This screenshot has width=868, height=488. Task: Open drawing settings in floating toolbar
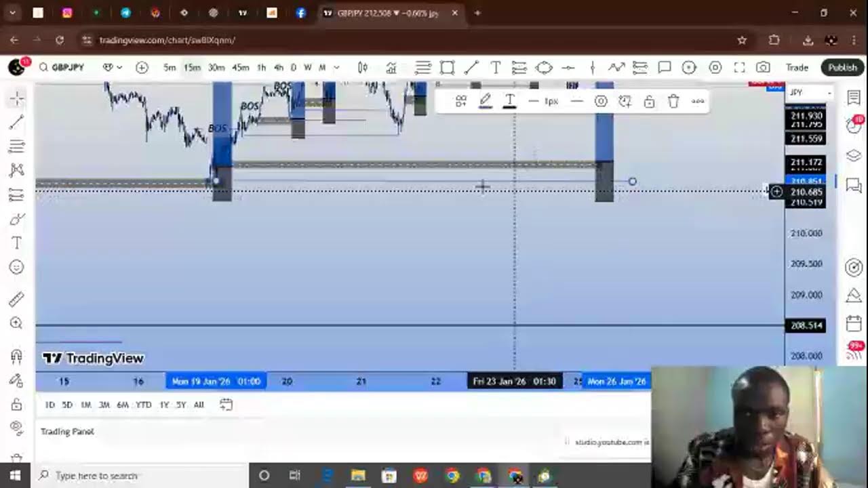pyautogui.click(x=601, y=102)
